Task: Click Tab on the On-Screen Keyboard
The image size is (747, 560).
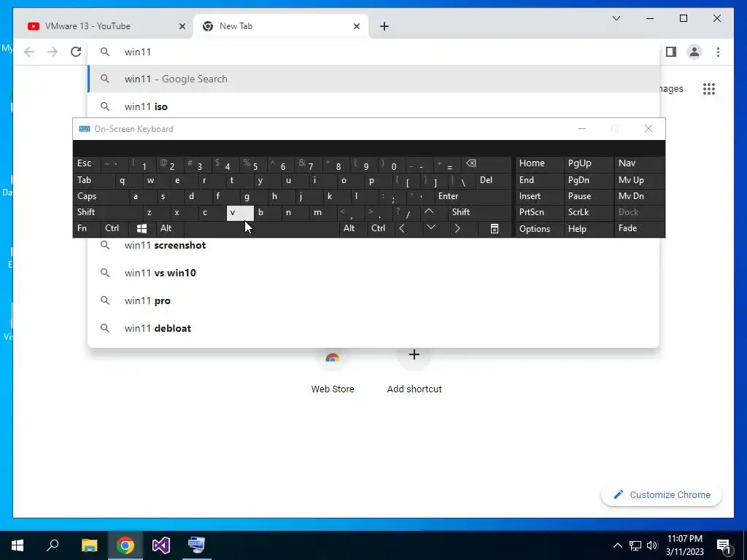Action: point(94,180)
